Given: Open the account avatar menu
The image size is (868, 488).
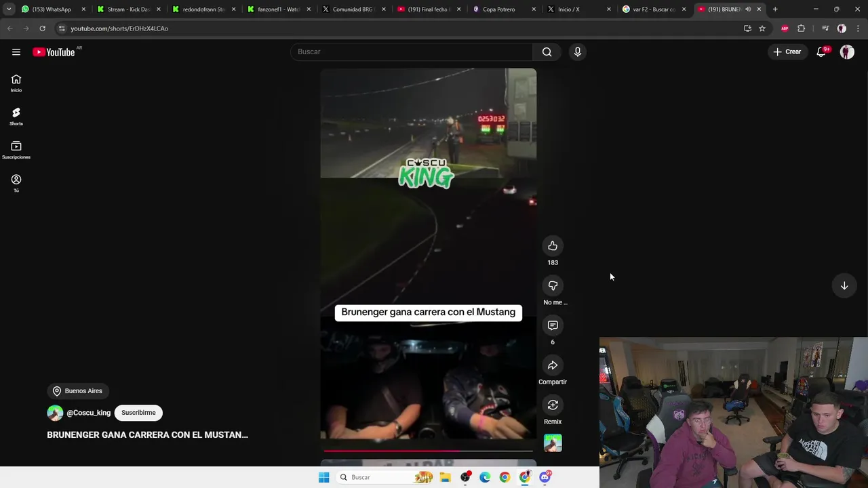Looking at the screenshot, I should pyautogui.click(x=847, y=52).
